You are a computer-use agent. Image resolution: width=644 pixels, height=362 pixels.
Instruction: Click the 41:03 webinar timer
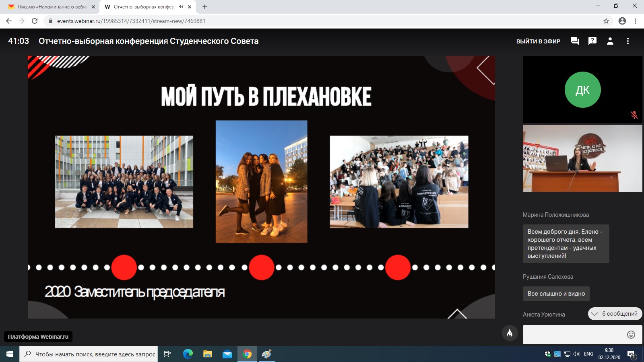pos(19,41)
